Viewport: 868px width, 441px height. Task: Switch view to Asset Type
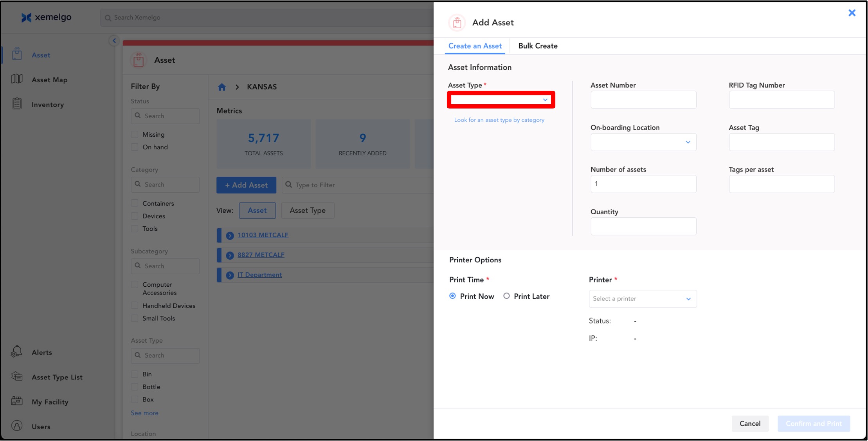tap(307, 210)
